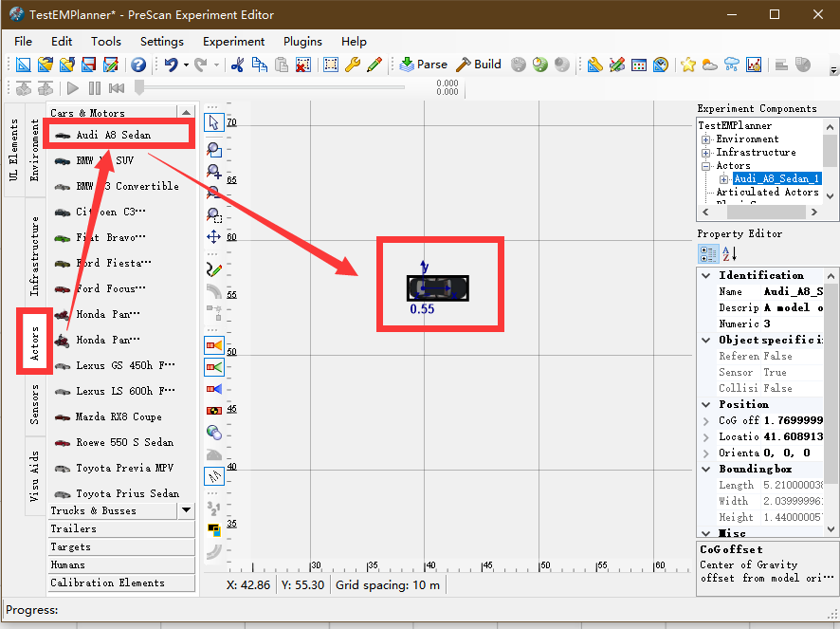Expand the Trucks & Busses category arrow
The image size is (840, 629).
point(186,510)
